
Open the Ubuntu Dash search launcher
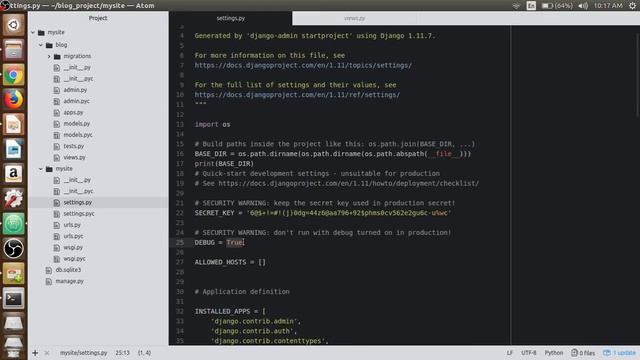pyautogui.click(x=13, y=25)
